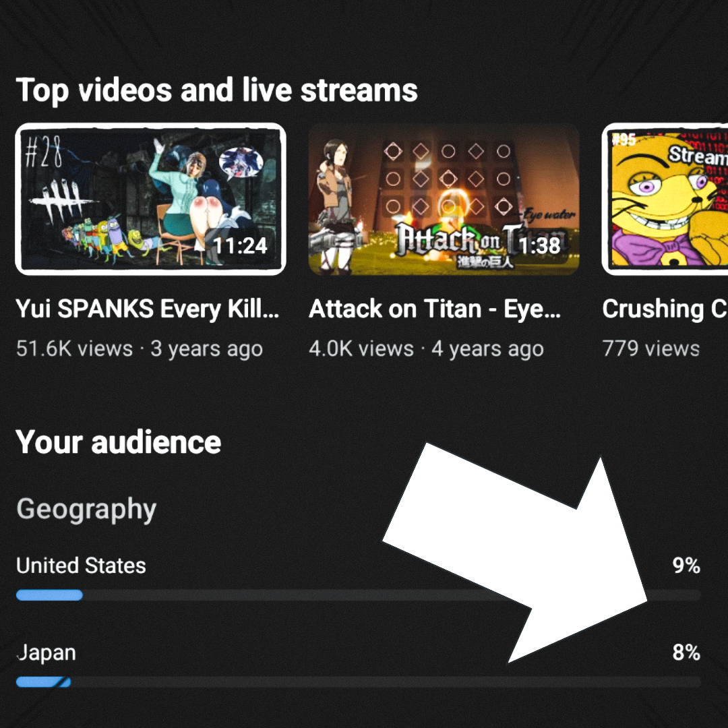The width and height of the screenshot is (728, 728).
Task: Click the 1:38 duration badge
Action: pos(539,245)
